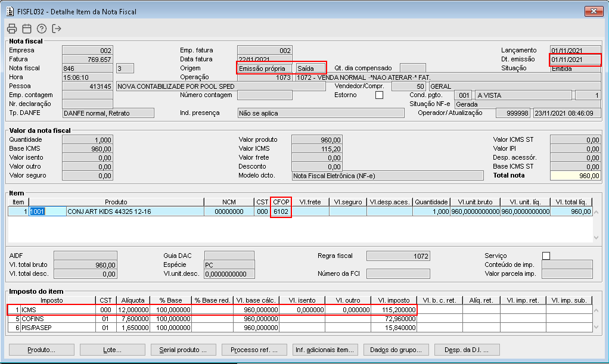
Task: Click Dt. emissão field 01/11/2021
Action: 575,60
